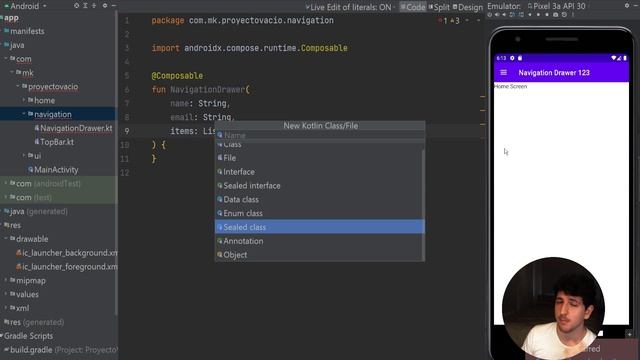Switch editor to Design view

pos(468,7)
